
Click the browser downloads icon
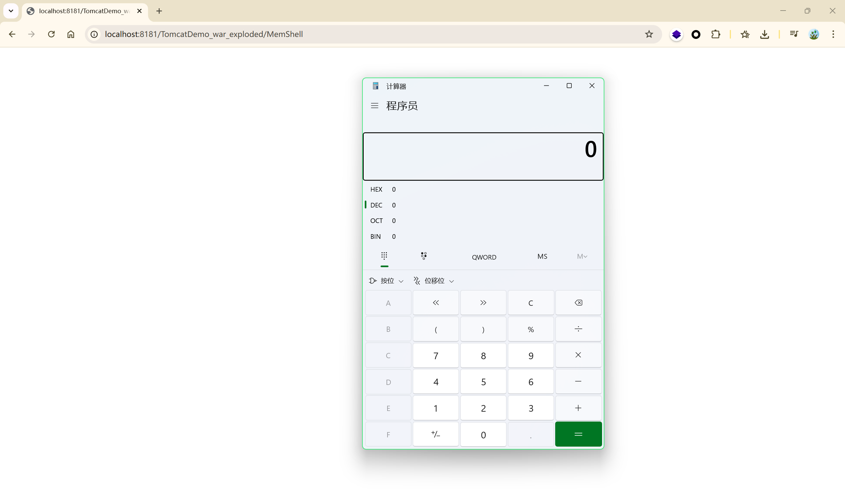point(764,34)
